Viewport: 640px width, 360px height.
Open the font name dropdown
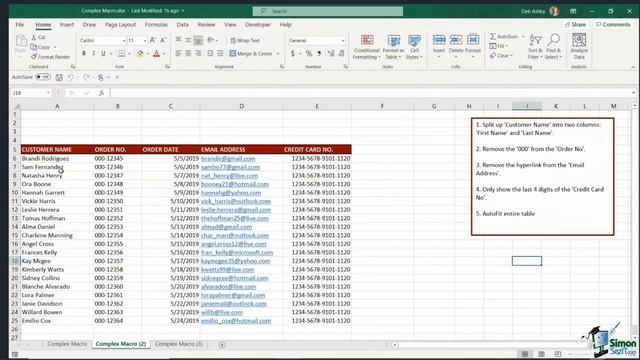click(124, 40)
